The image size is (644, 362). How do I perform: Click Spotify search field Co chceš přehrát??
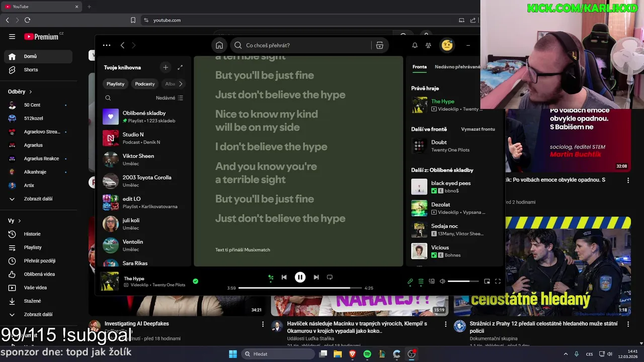point(302,45)
